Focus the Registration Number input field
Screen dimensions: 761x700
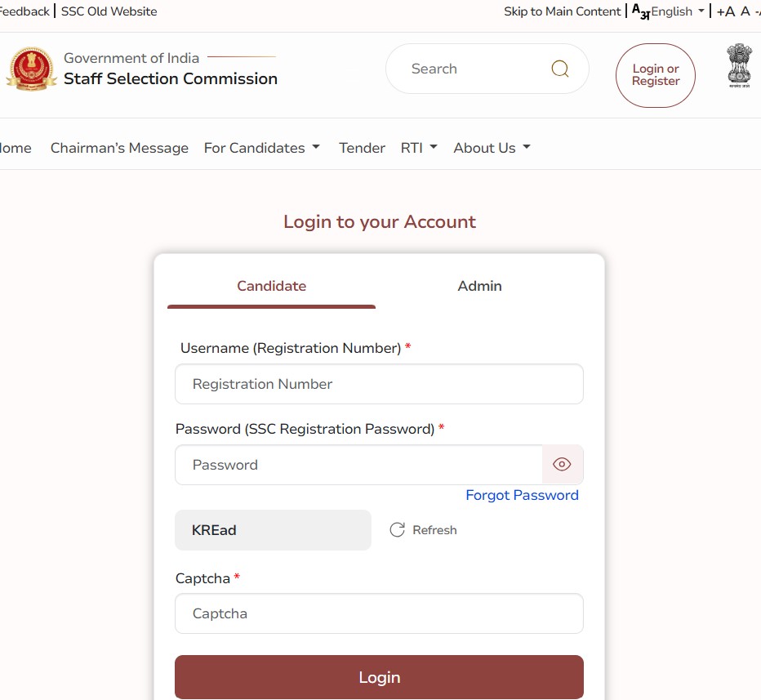coord(379,384)
